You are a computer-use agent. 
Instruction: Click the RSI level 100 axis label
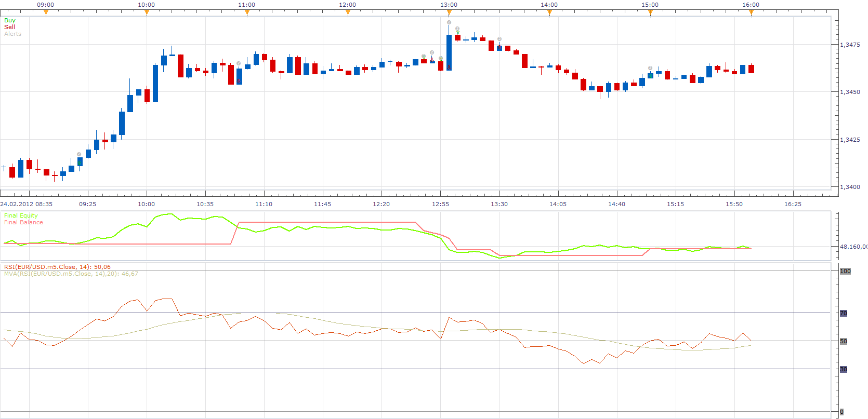pyautogui.click(x=846, y=271)
